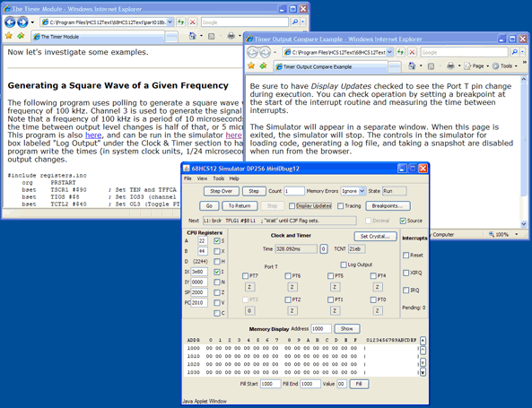Click Forward arrow in The Timer Module window

click(x=22, y=22)
